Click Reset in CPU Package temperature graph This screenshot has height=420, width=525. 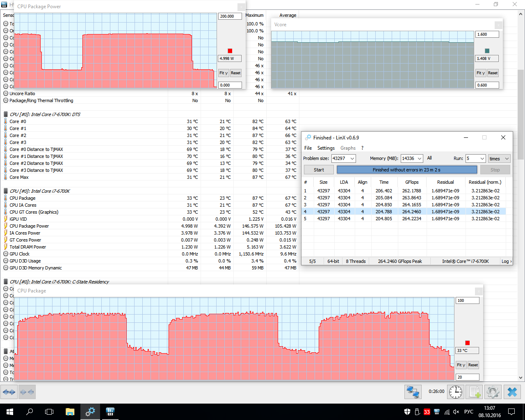[473, 365]
